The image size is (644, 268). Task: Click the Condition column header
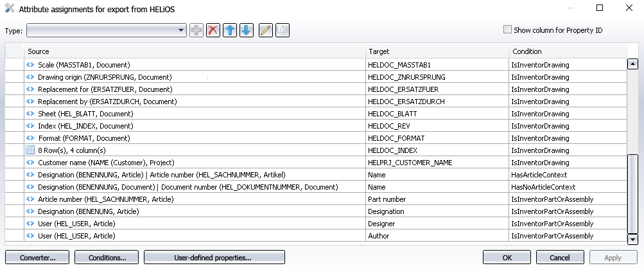tap(568, 51)
